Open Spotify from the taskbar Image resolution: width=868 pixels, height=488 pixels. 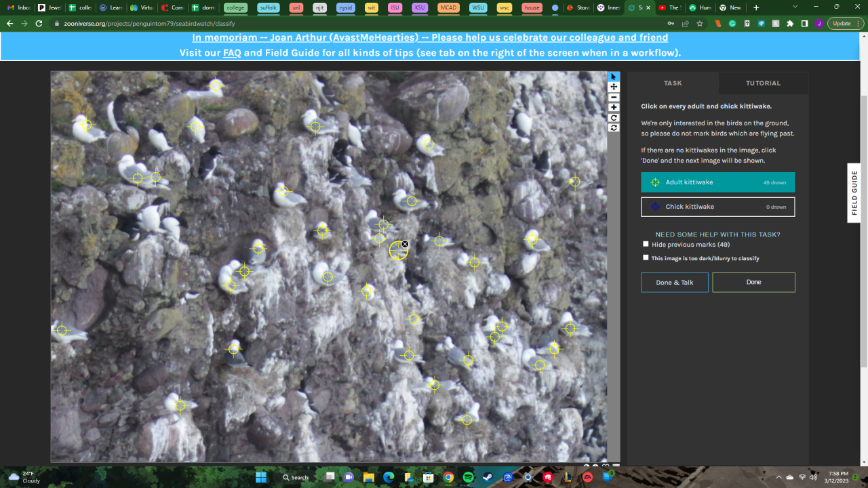point(468,477)
